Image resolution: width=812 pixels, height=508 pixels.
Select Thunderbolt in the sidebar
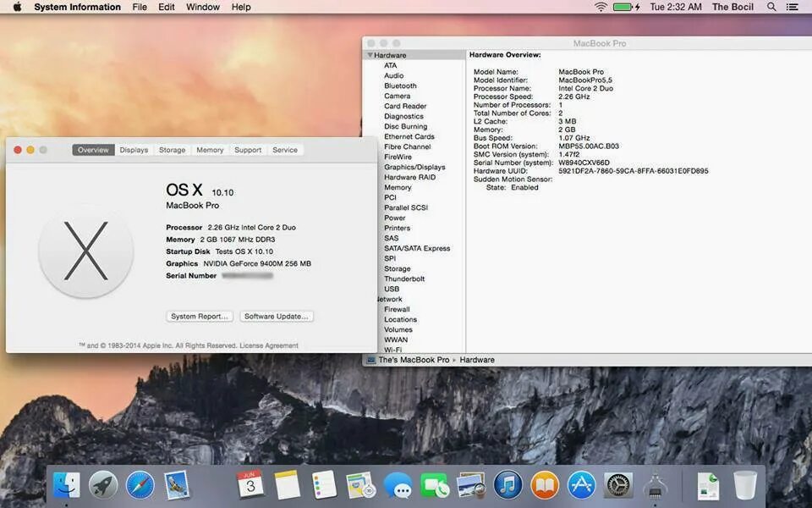click(x=404, y=279)
